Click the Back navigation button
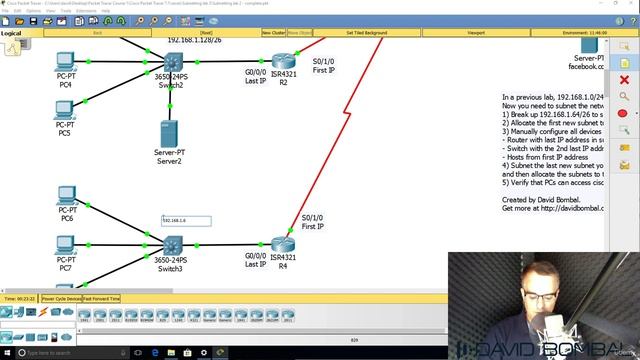Viewport: 640px width, 360px height. pyautogui.click(x=97, y=33)
